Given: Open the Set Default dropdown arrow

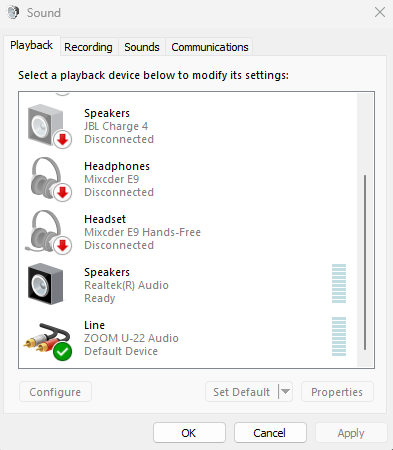Looking at the screenshot, I should pyautogui.click(x=285, y=392).
